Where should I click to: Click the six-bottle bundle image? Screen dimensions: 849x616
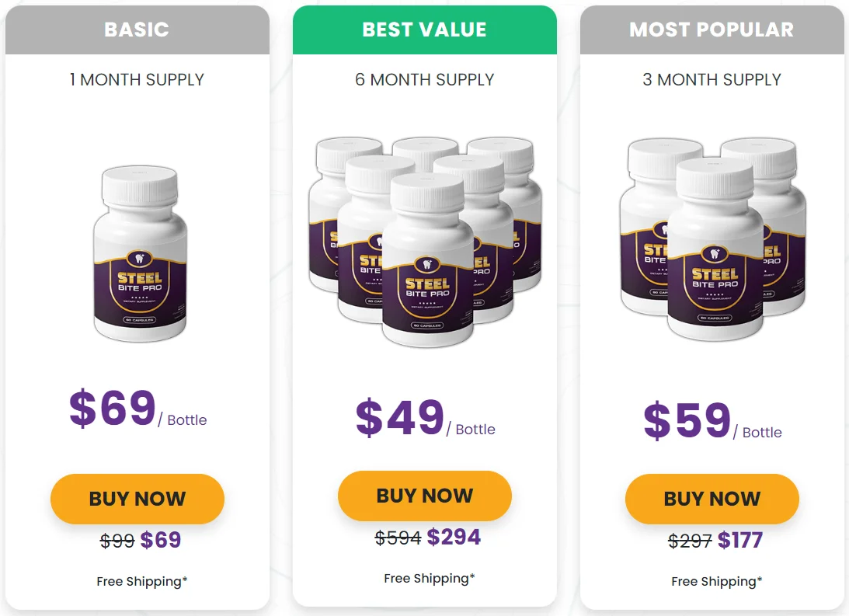[425, 241]
